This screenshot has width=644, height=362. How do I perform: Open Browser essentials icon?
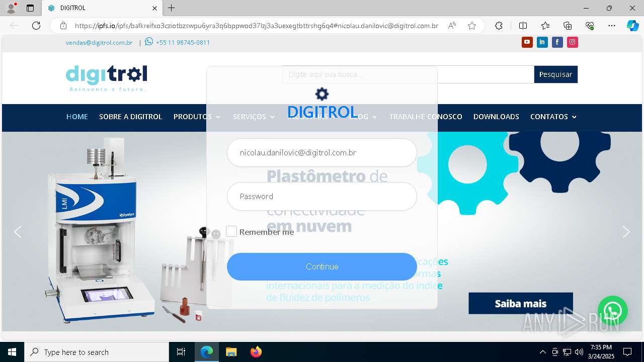pos(590,26)
